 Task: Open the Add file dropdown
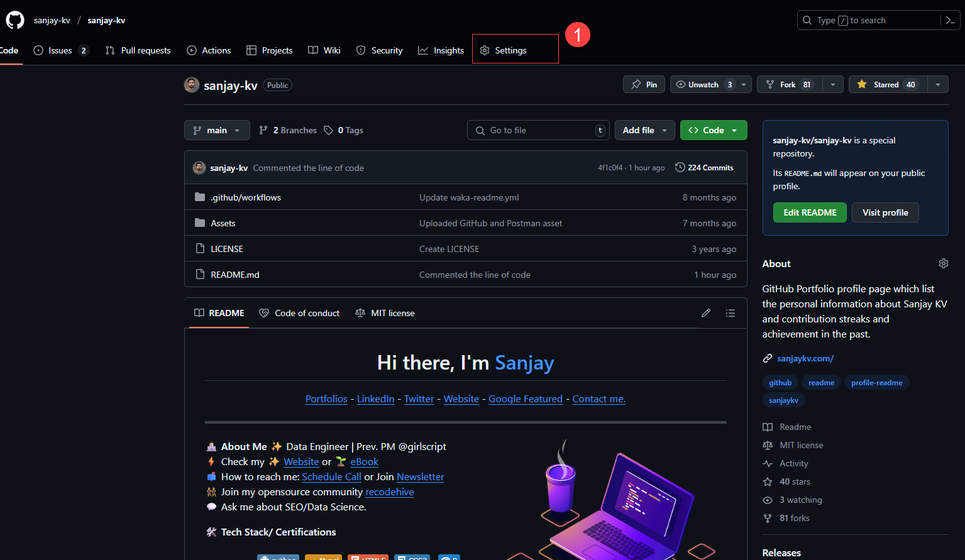[645, 130]
